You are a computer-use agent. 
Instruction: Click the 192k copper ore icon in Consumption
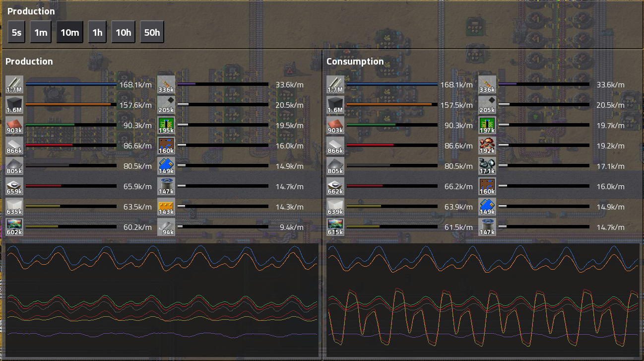coord(487,146)
